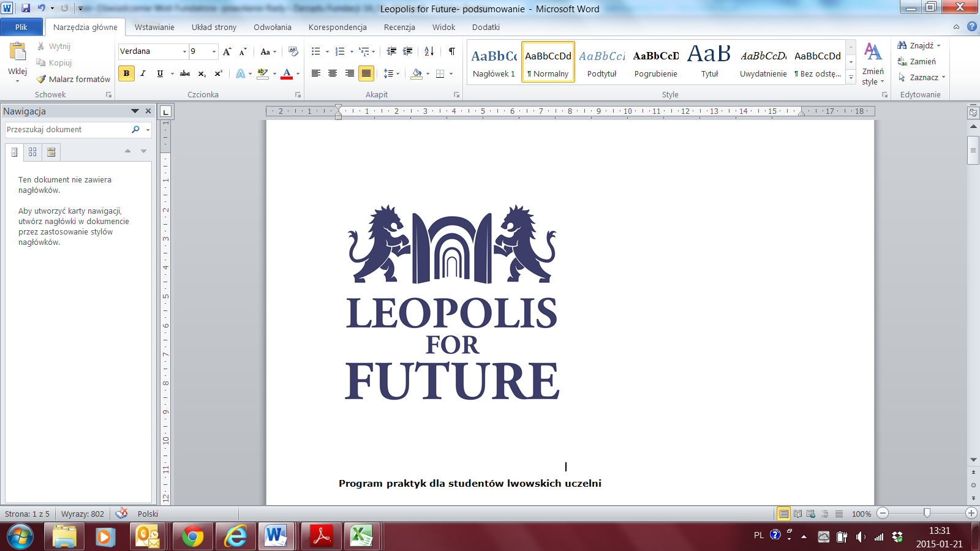Open the Widok (View) tab

[x=443, y=27]
